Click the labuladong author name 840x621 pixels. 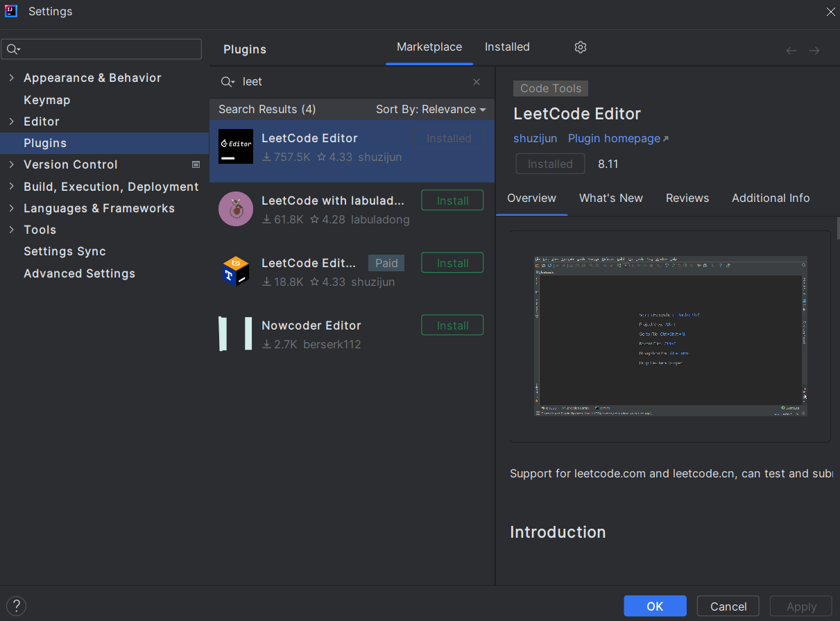(x=380, y=220)
